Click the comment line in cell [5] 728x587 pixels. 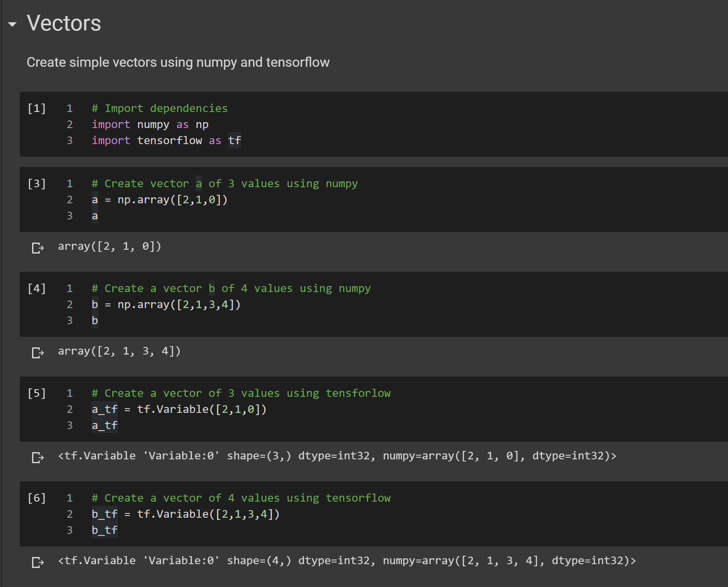(241, 393)
